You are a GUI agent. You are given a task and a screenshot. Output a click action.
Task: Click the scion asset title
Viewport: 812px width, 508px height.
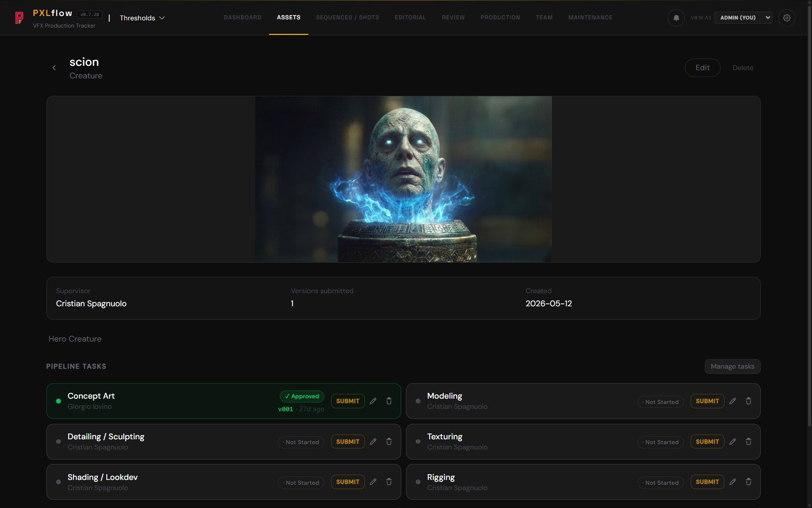click(x=84, y=62)
